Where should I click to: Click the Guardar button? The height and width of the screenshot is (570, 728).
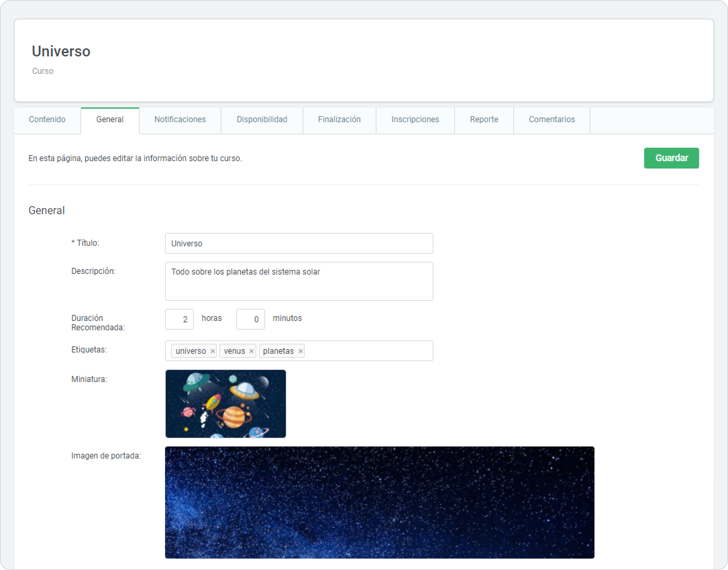point(671,158)
